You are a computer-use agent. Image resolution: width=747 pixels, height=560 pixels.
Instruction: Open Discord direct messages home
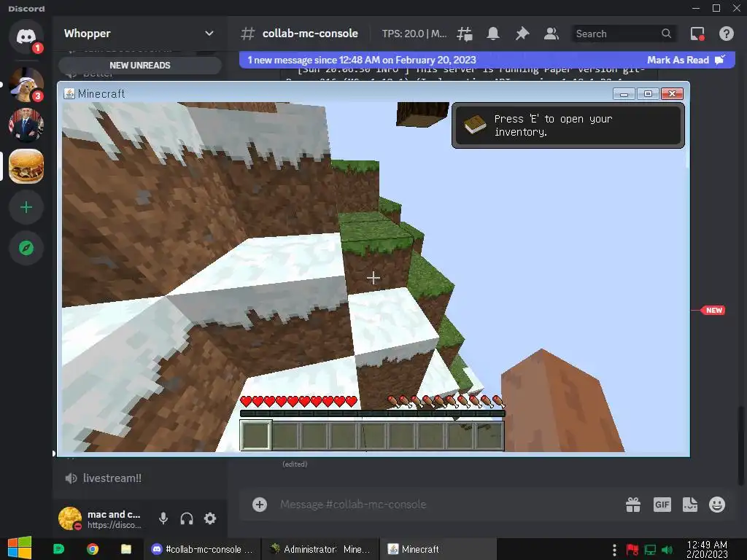coord(26,36)
